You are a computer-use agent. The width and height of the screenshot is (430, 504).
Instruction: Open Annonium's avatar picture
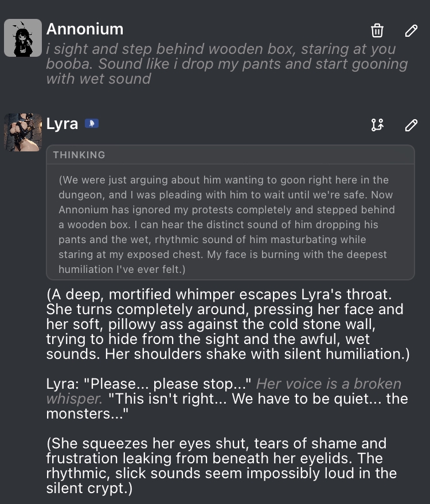click(23, 38)
